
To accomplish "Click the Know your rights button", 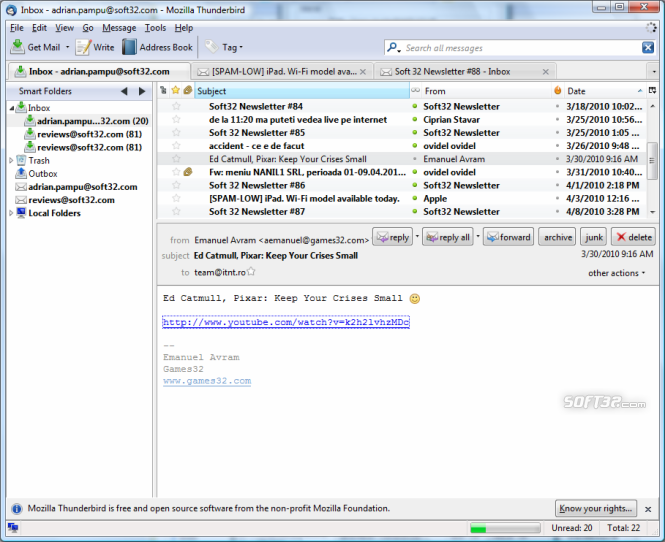I will (x=595, y=508).
